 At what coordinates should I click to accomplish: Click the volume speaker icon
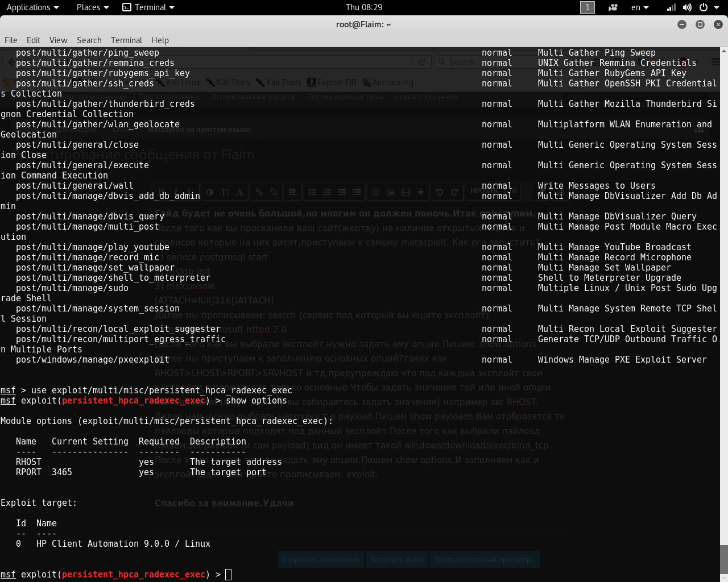(687, 7)
